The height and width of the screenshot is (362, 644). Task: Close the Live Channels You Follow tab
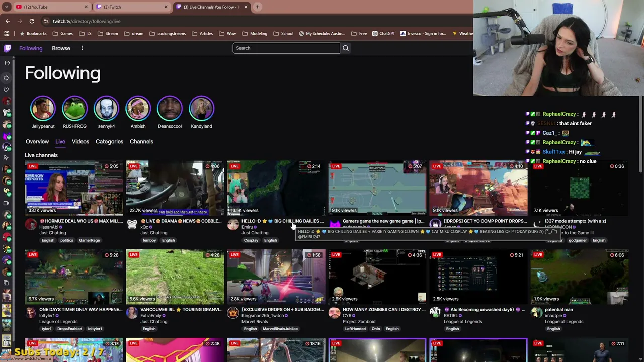click(x=246, y=7)
